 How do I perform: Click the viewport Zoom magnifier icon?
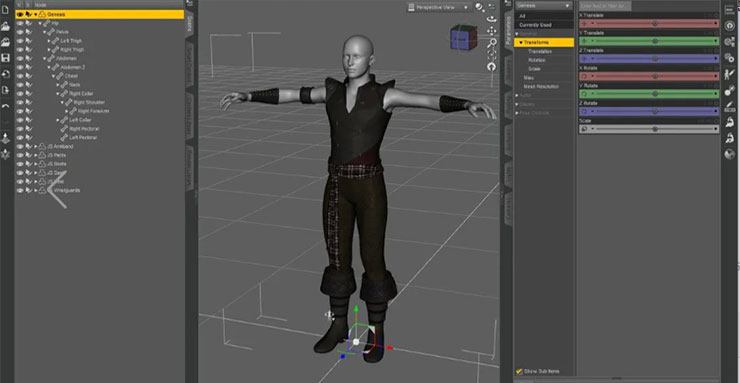492,43
